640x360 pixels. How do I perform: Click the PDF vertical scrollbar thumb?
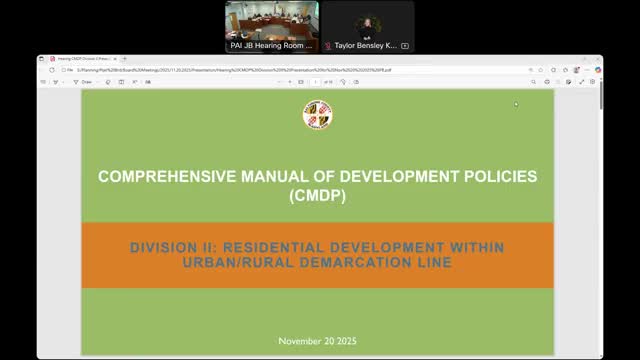click(601, 95)
